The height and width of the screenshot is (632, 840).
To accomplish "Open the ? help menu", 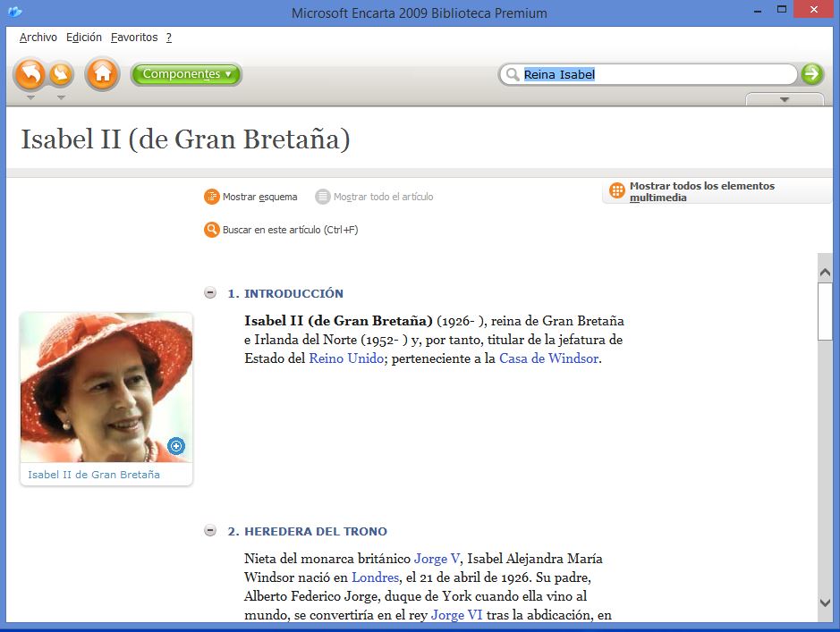I will pos(169,38).
